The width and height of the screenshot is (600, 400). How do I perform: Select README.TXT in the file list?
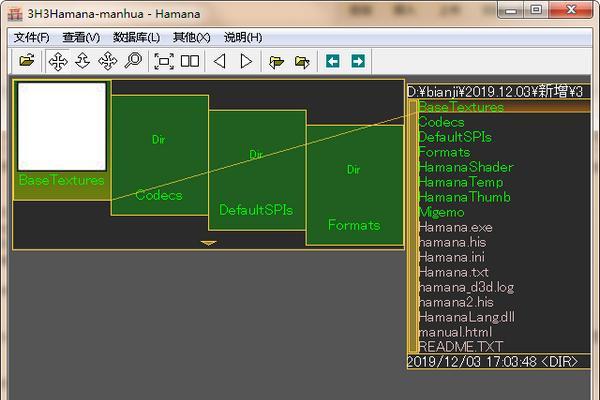pos(460,347)
